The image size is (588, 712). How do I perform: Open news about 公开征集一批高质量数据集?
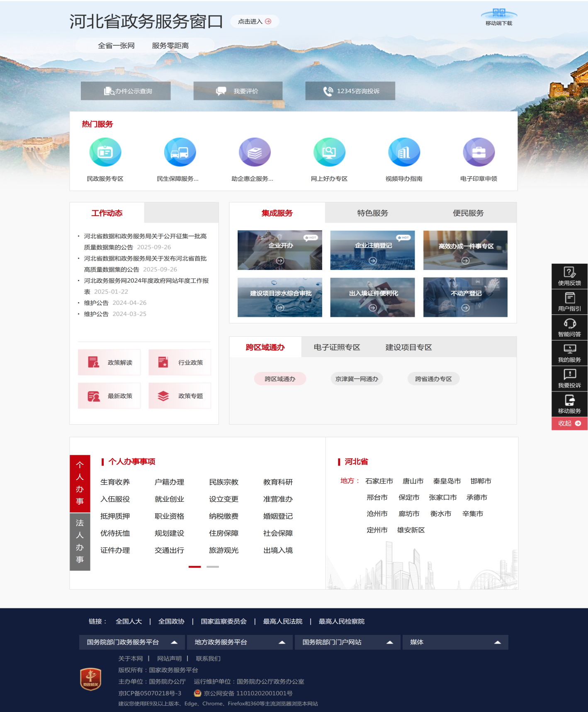[x=145, y=241]
